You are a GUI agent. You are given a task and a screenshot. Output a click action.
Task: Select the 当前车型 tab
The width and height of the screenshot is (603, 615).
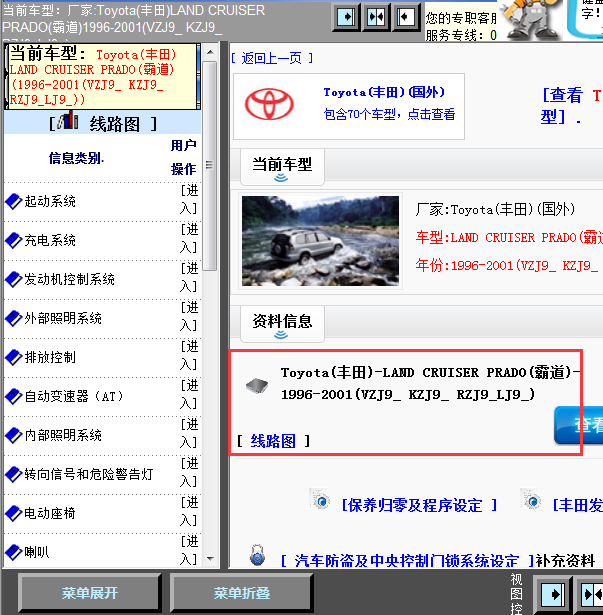[282, 167]
